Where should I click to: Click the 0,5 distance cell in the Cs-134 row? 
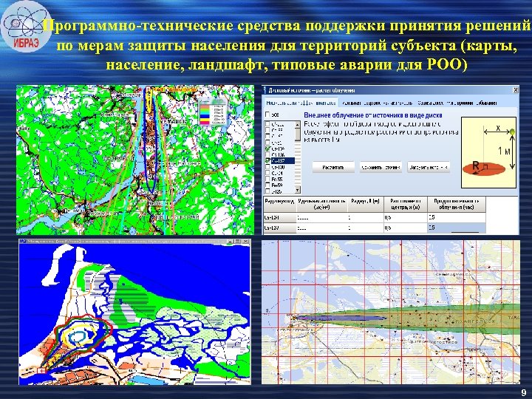pos(406,217)
